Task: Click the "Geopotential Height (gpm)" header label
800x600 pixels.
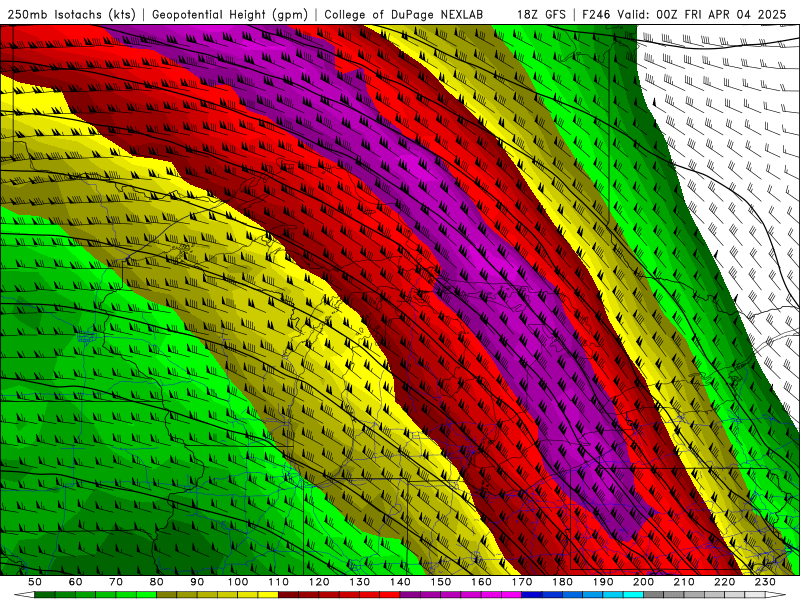Action: point(230,15)
